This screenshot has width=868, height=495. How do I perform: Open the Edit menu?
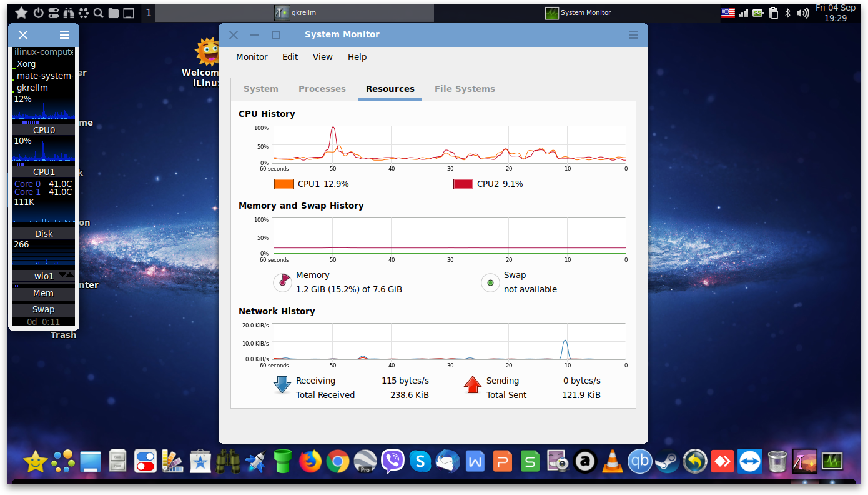coord(290,57)
